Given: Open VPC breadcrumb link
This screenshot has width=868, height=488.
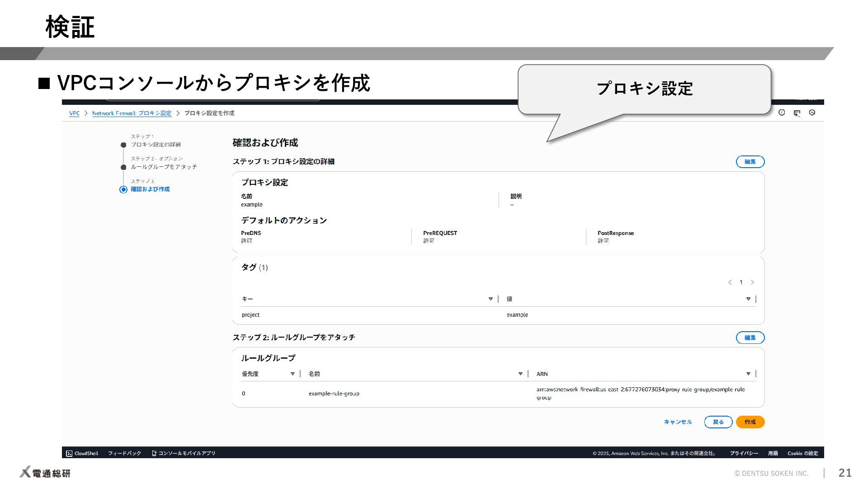Looking at the screenshot, I should coord(74,113).
